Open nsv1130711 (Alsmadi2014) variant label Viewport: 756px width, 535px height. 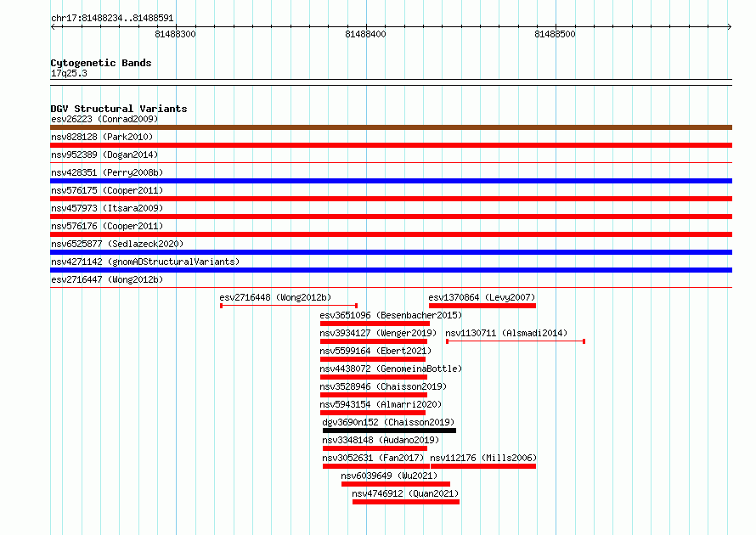(x=506, y=333)
